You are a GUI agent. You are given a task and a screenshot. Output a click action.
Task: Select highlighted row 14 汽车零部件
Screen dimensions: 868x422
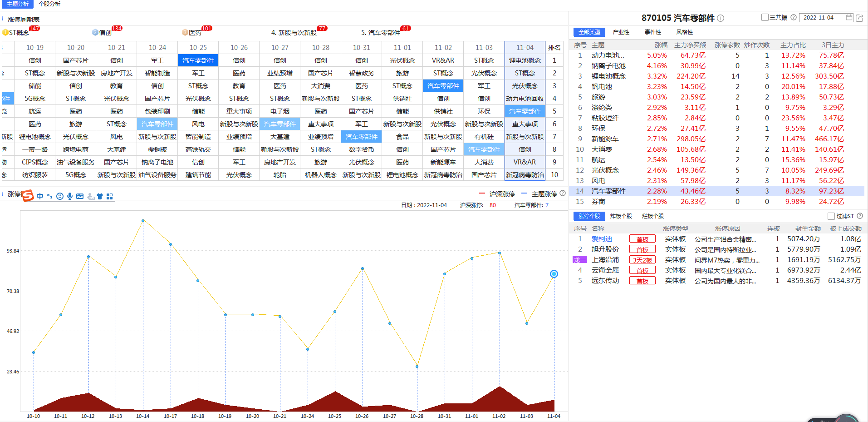coord(716,191)
